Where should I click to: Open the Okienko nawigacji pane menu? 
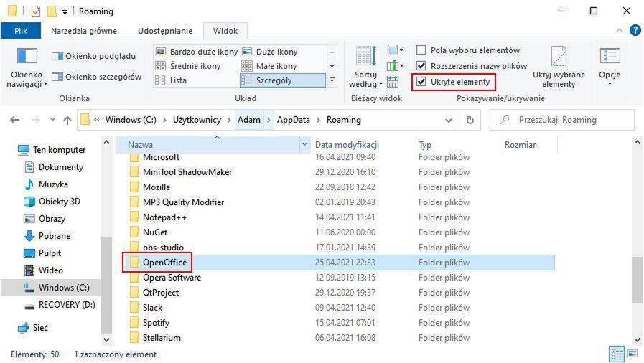click(x=27, y=67)
